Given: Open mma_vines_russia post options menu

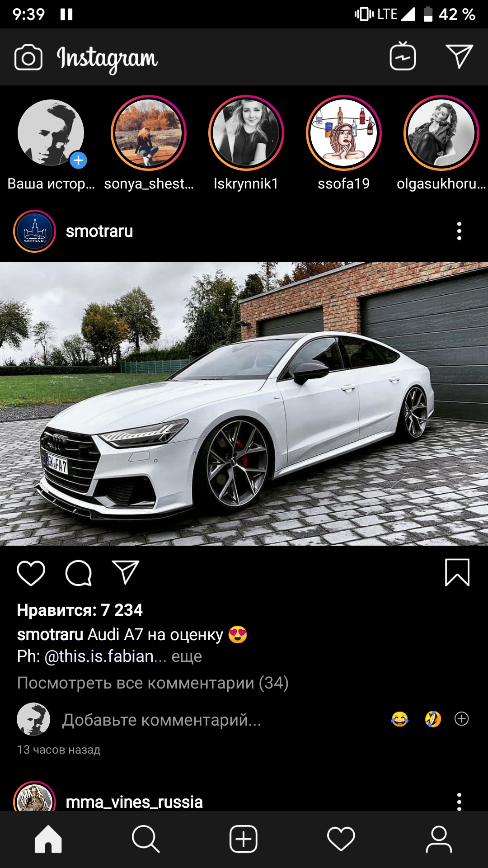Looking at the screenshot, I should click(x=459, y=801).
